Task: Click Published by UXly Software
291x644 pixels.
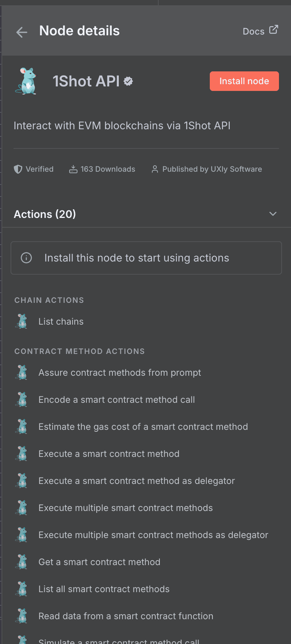Action: (212, 169)
